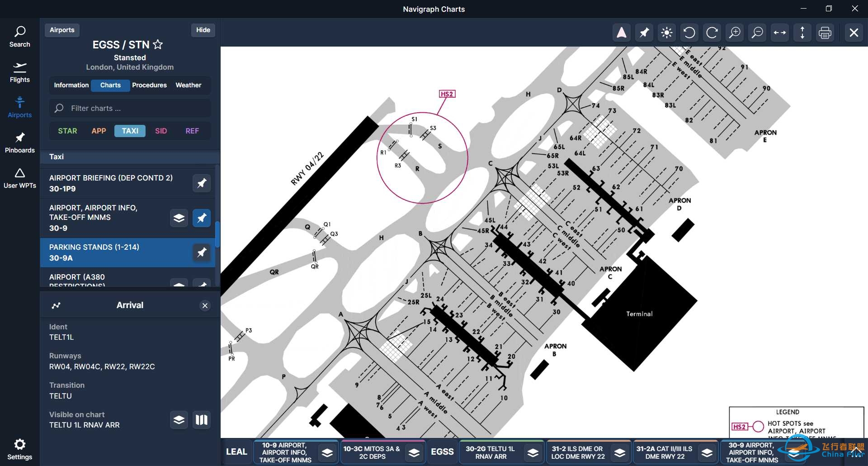
Task: Fit chart to width
Action: pyautogui.click(x=779, y=33)
